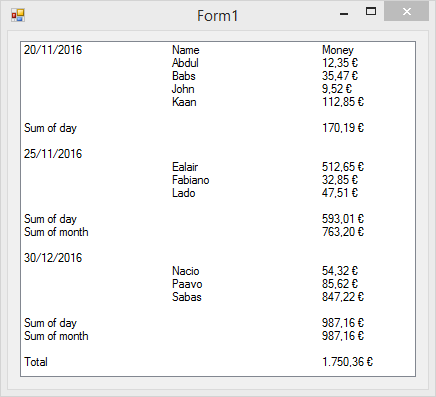Click Sum of day beside 593,01 €
The height and width of the screenshot is (397, 436).
click(50, 219)
